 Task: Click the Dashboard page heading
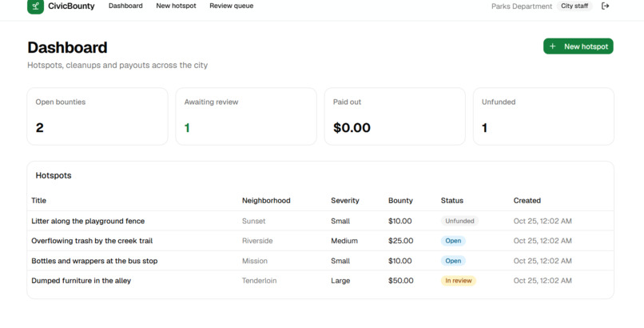point(67,48)
